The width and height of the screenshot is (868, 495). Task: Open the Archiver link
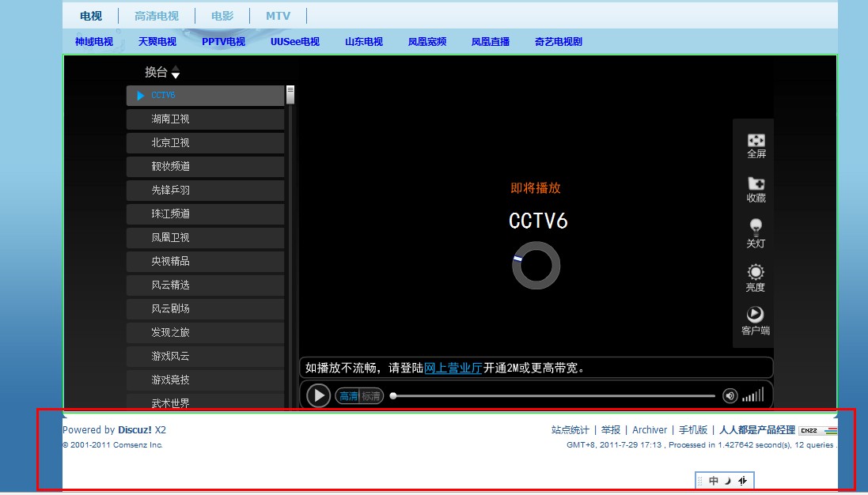coord(650,429)
